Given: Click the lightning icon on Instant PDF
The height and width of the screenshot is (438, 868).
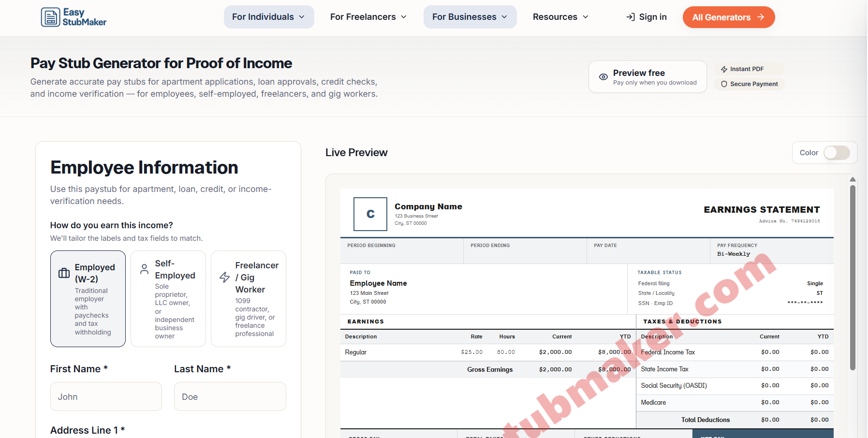Looking at the screenshot, I should pyautogui.click(x=724, y=69).
